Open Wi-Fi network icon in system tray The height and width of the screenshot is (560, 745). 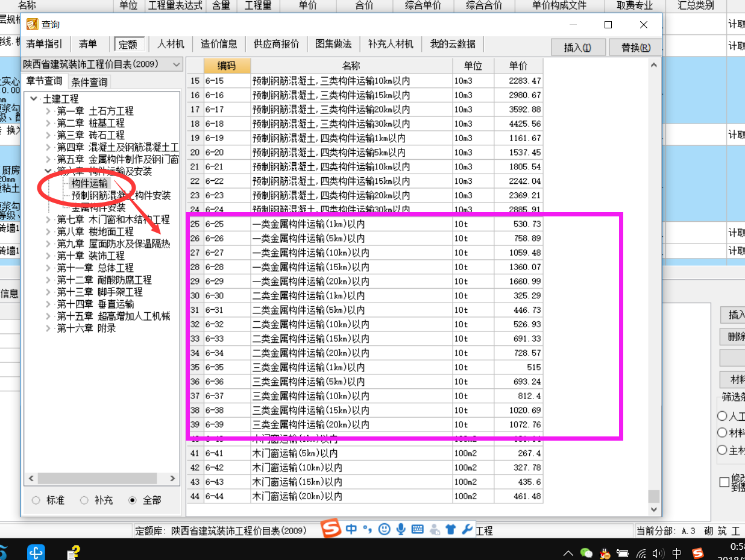(x=641, y=553)
